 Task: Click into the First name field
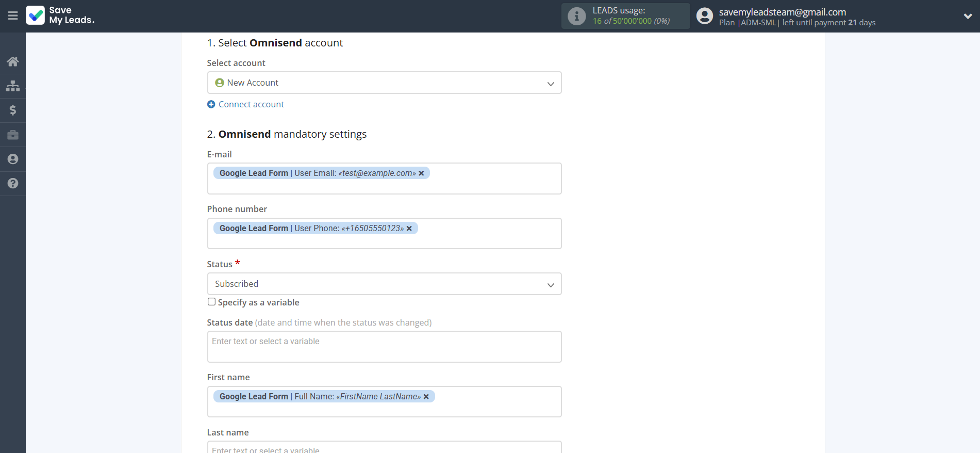click(384, 402)
